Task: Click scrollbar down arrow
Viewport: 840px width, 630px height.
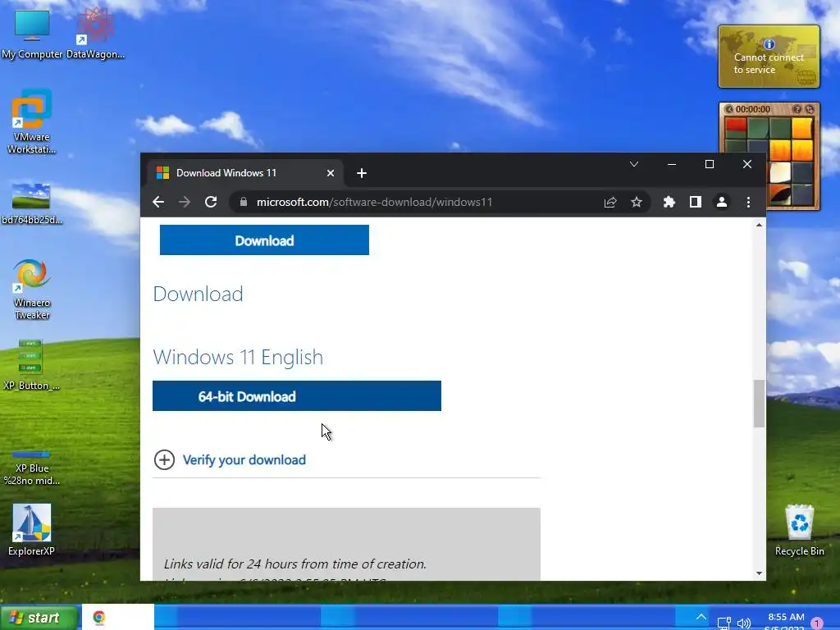Action: 759,573
